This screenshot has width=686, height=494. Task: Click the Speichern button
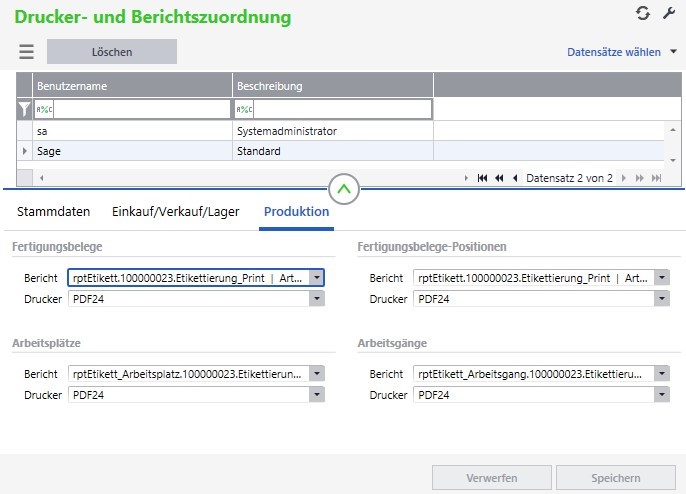[615, 478]
